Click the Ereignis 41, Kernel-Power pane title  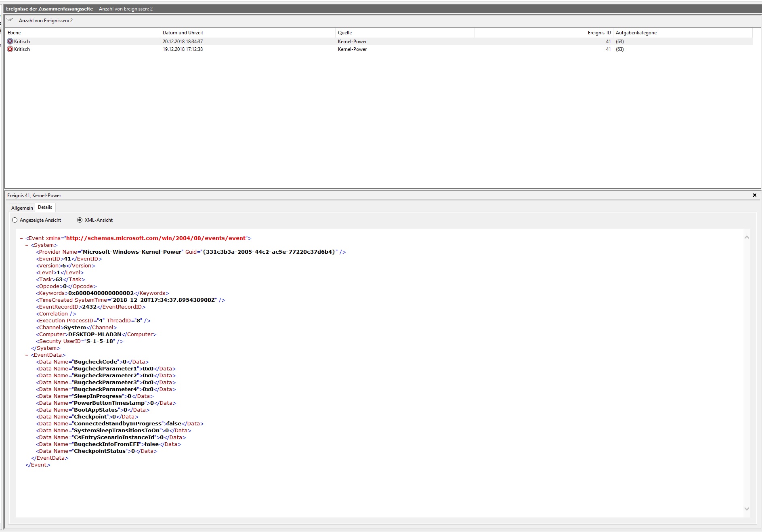click(34, 196)
